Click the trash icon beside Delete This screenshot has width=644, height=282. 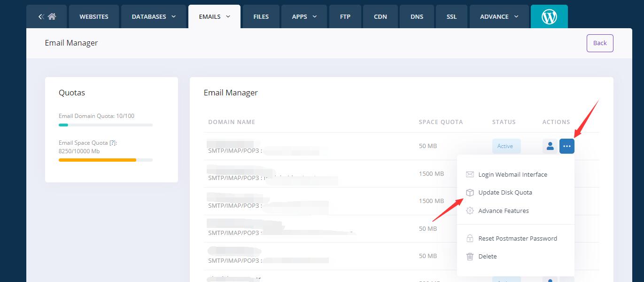pyautogui.click(x=470, y=256)
